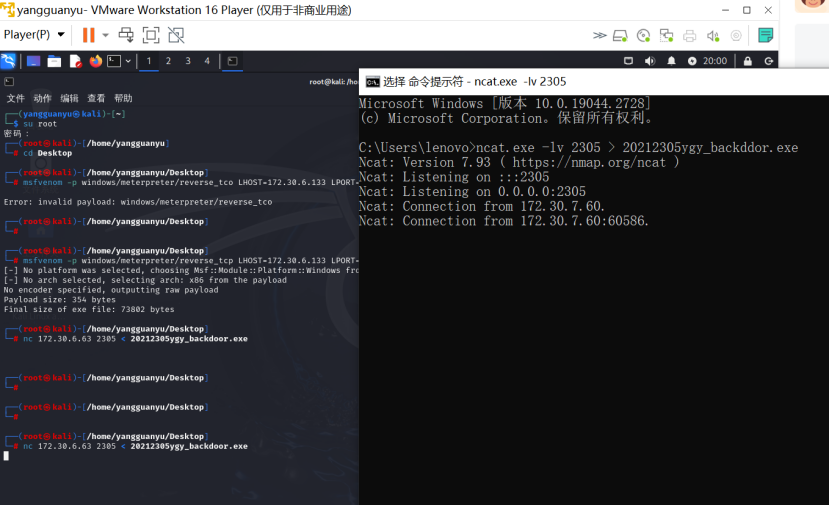Screen dimensions: 830x505
Task: Toggle VMware Unity mode icon
Action: [176, 35]
